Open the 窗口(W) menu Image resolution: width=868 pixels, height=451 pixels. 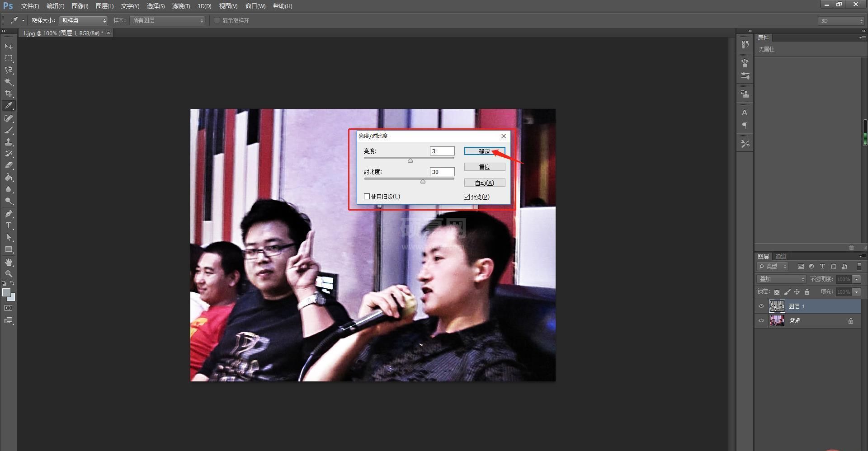click(x=255, y=6)
